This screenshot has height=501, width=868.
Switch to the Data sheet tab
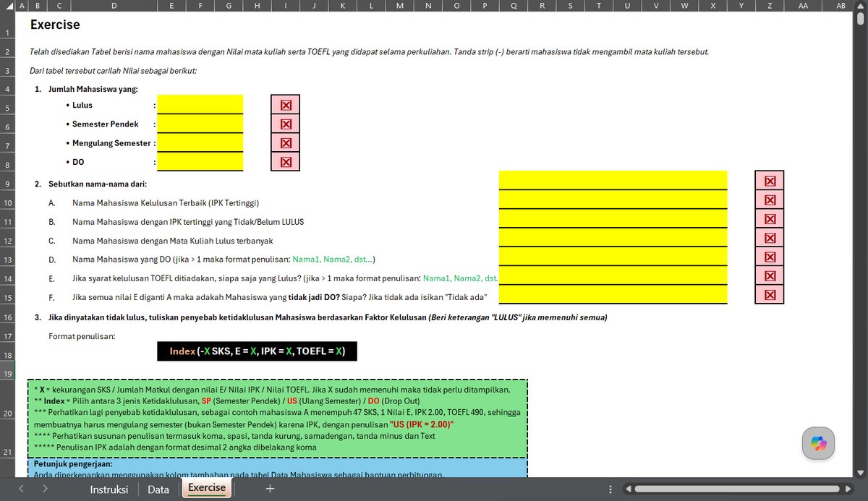(x=158, y=489)
